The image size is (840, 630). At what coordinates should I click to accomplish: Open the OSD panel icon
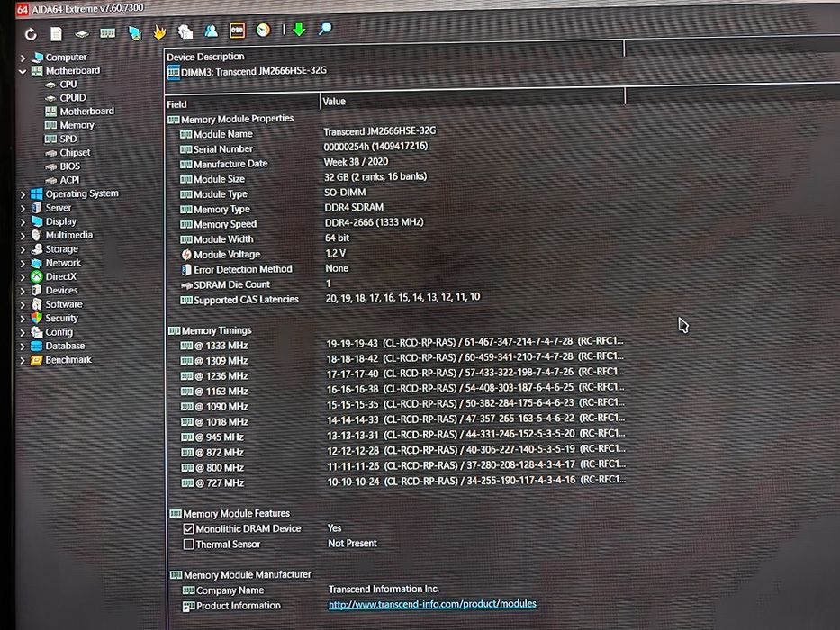237,31
